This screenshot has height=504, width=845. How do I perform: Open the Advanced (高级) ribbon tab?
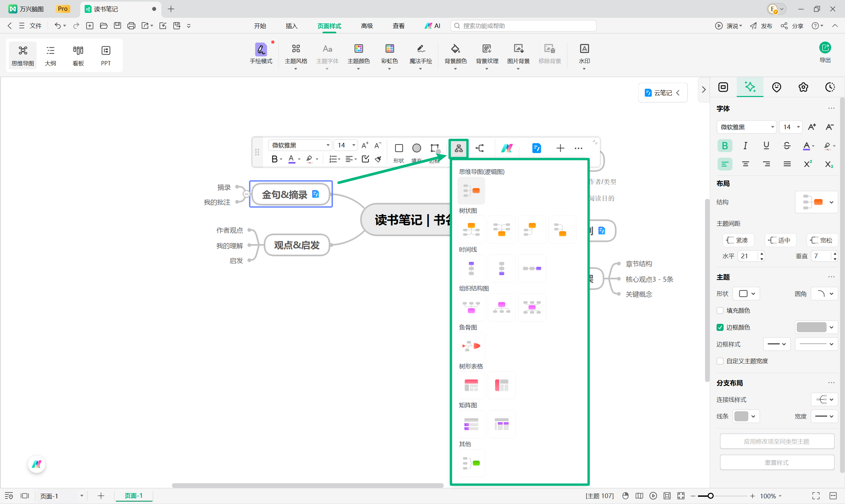pyautogui.click(x=367, y=26)
